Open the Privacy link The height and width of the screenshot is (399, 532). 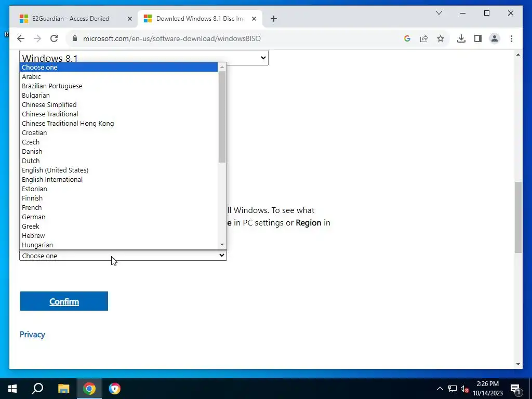[x=32, y=334]
